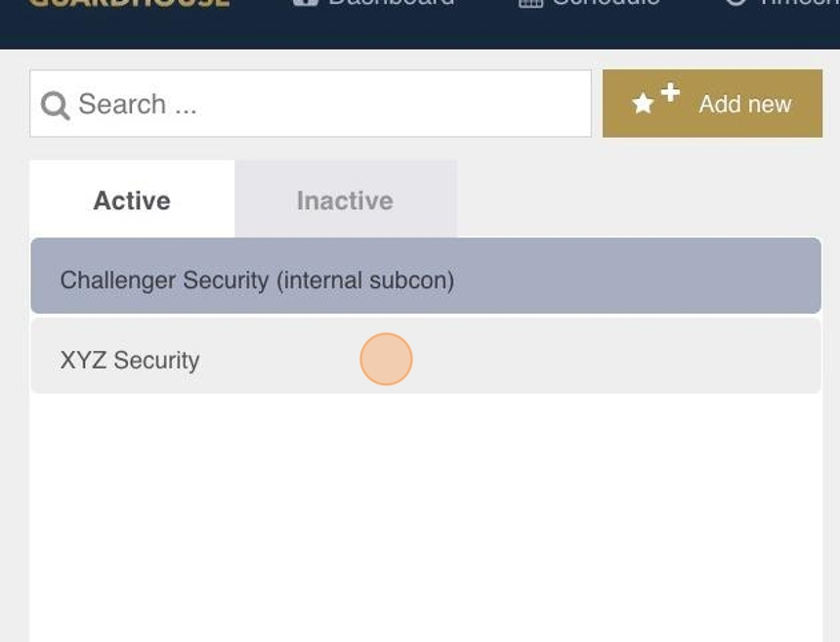840x642 pixels.
Task: Open the Dashboard navigation item
Action: [374, 3]
